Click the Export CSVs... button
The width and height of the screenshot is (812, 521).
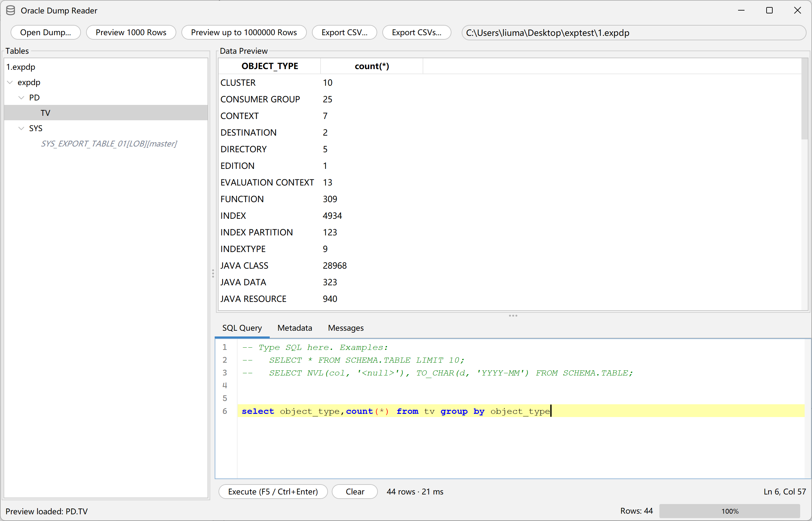click(x=417, y=33)
